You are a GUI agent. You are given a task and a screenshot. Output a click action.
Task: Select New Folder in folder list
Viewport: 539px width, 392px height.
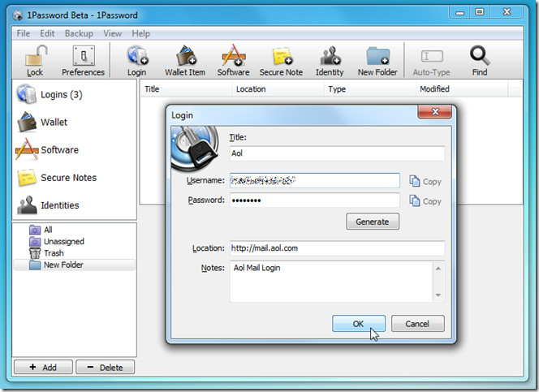74,265
